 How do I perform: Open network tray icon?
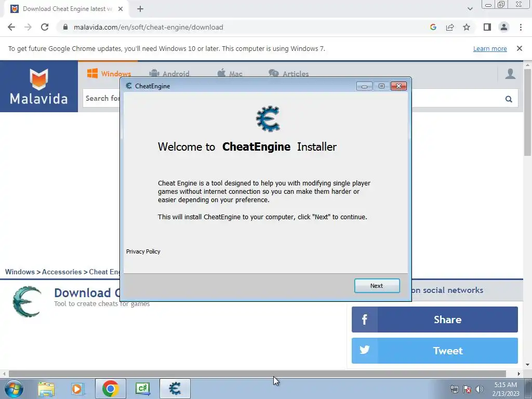tap(454, 389)
